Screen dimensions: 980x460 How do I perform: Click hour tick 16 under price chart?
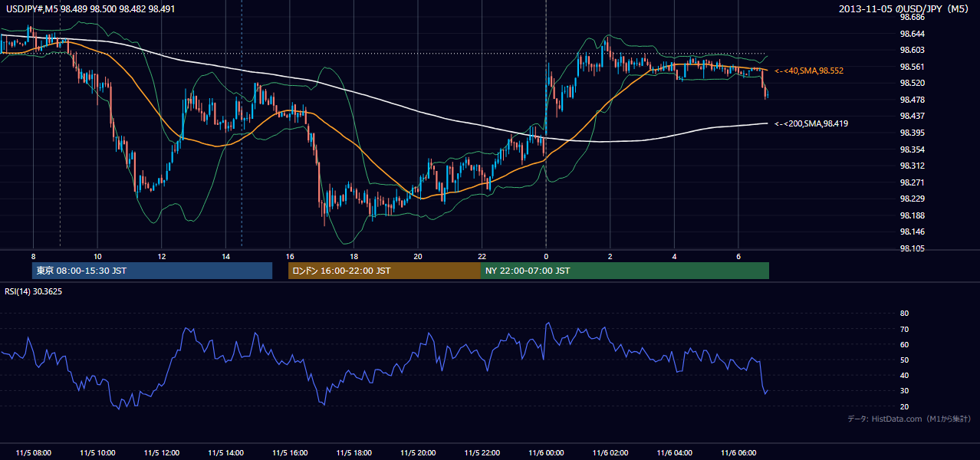click(289, 256)
